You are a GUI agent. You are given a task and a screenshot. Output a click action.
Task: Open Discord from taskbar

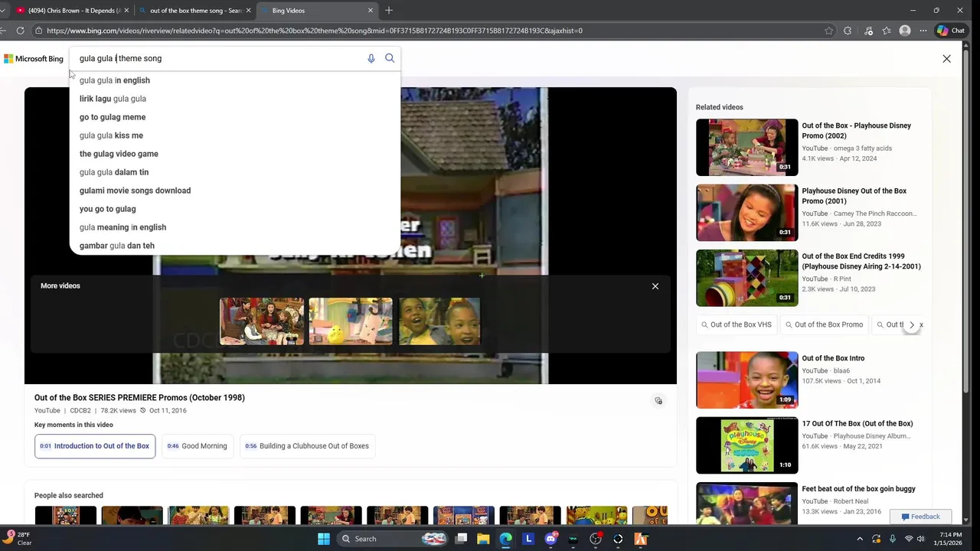550,539
